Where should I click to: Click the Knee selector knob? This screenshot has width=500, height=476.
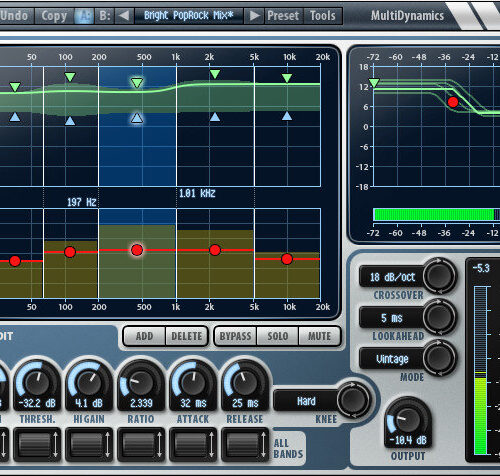pyautogui.click(x=353, y=399)
